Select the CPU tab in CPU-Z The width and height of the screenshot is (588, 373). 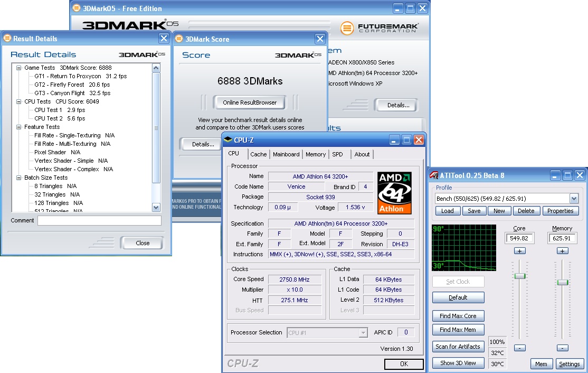234,153
